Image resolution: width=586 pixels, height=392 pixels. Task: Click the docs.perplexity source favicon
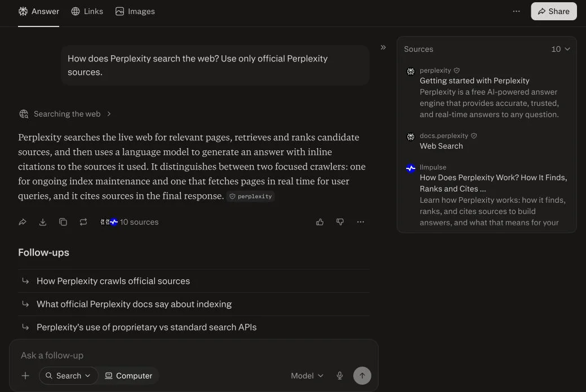[x=410, y=136]
